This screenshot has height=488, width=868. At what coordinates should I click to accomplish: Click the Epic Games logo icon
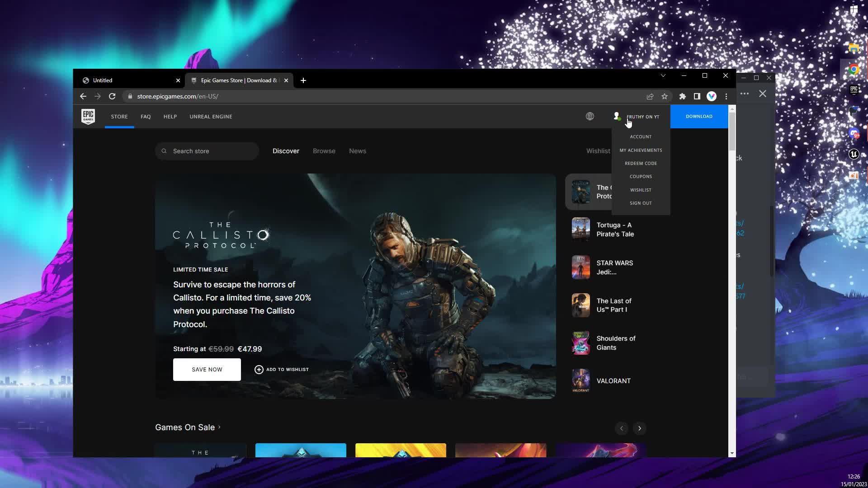point(88,117)
